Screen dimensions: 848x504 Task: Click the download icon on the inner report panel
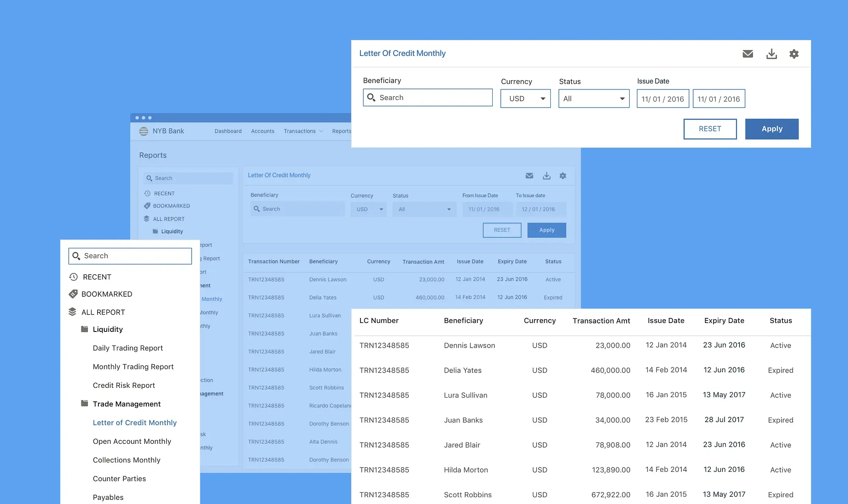click(x=547, y=175)
